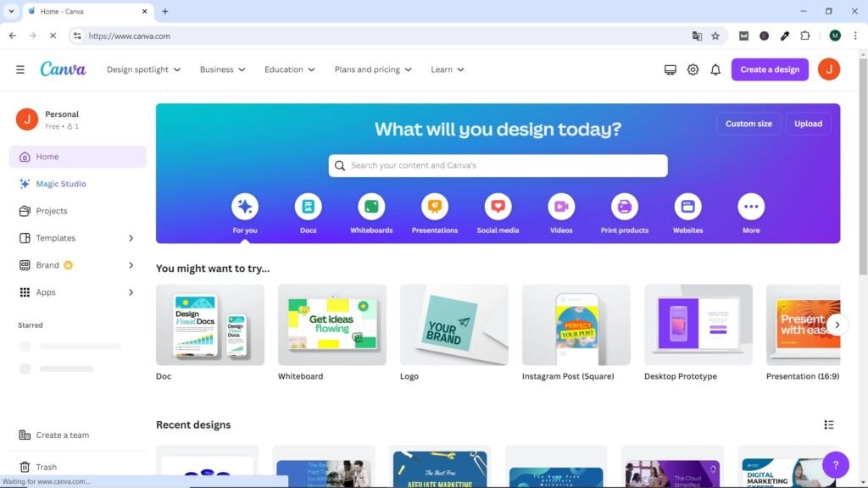Image resolution: width=868 pixels, height=488 pixels.
Task: Select the Whiteboards category icon
Action: pyautogui.click(x=371, y=207)
